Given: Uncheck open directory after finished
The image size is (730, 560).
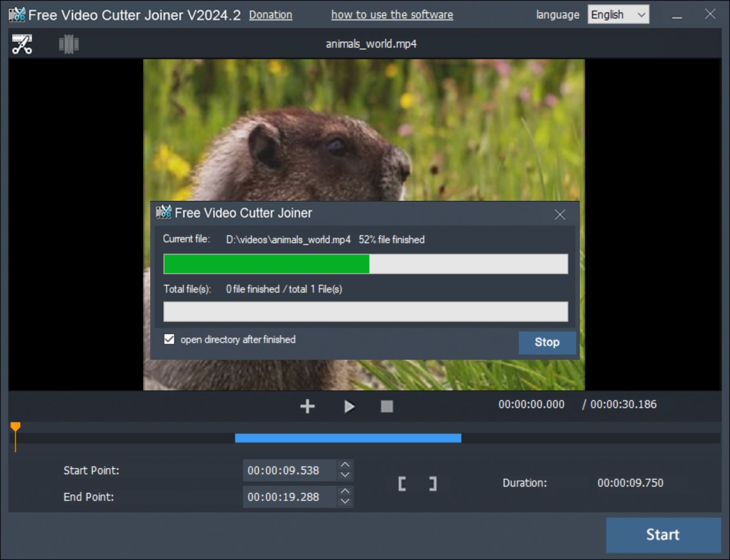Looking at the screenshot, I should click(169, 339).
